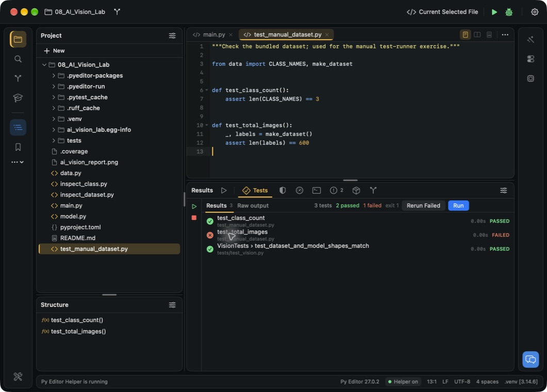Select the failed test_total_images result
Screen dimensions: 547x392
tap(357, 235)
